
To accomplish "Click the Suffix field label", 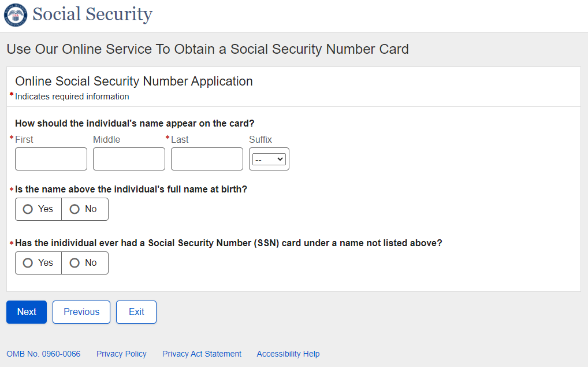I will tap(260, 139).
